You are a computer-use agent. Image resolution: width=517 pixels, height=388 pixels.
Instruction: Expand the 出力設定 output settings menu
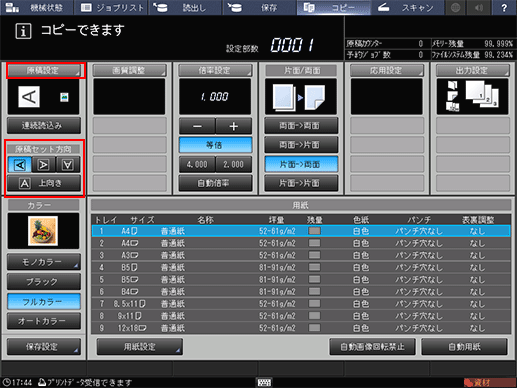[473, 70]
